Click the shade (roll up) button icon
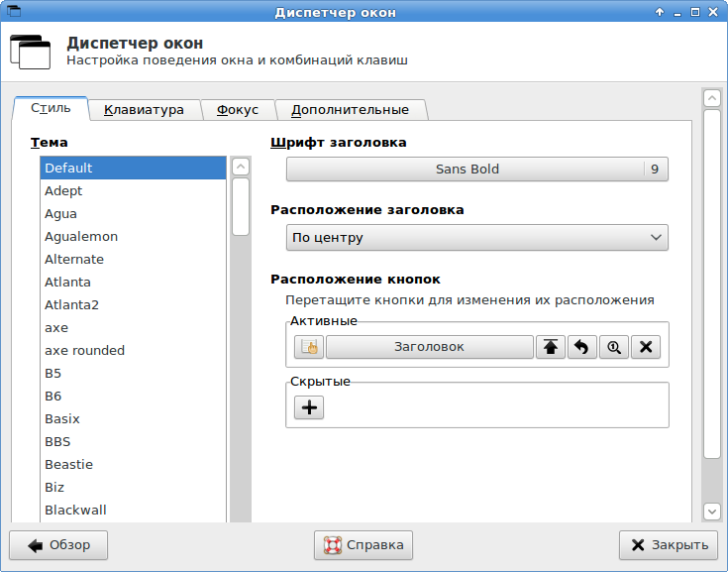 tap(550, 347)
